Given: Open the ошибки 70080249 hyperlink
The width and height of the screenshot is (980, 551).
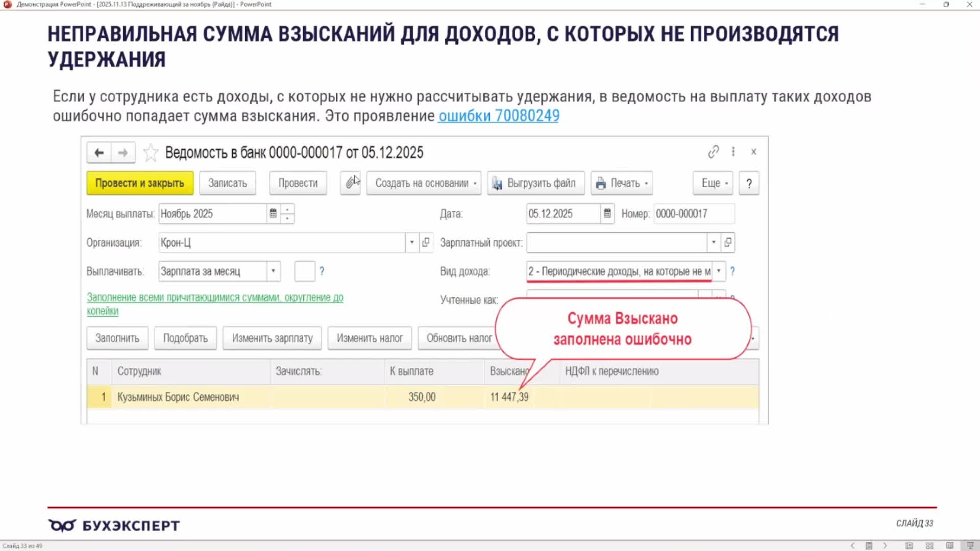Looking at the screenshot, I should pyautogui.click(x=499, y=116).
